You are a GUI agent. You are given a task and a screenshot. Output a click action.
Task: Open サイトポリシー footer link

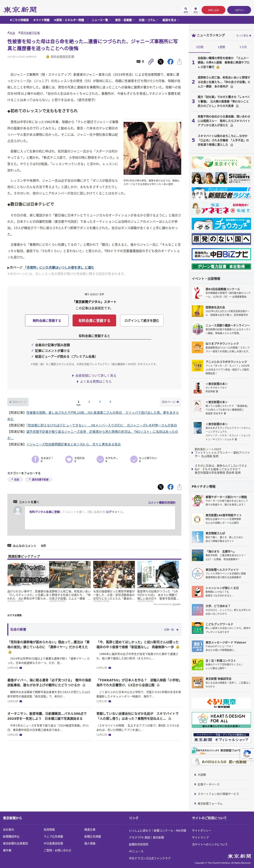202,830
